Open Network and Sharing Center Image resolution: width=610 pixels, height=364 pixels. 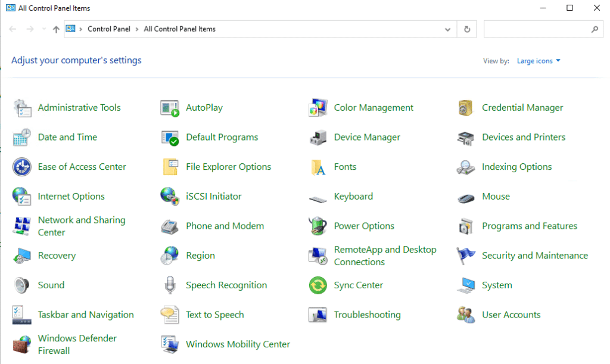(81, 226)
